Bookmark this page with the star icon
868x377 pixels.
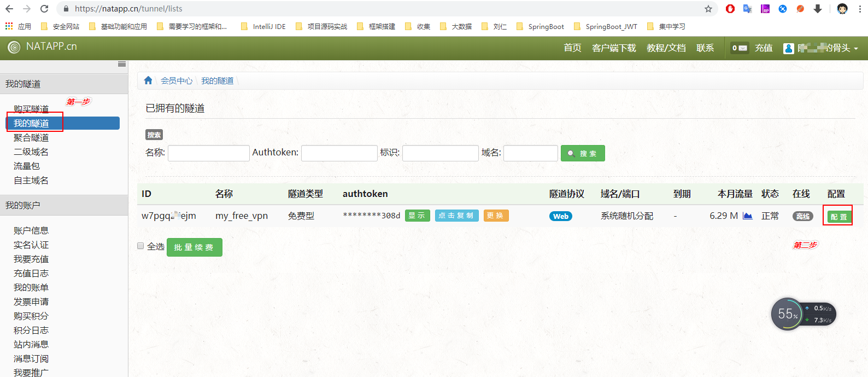[708, 9]
